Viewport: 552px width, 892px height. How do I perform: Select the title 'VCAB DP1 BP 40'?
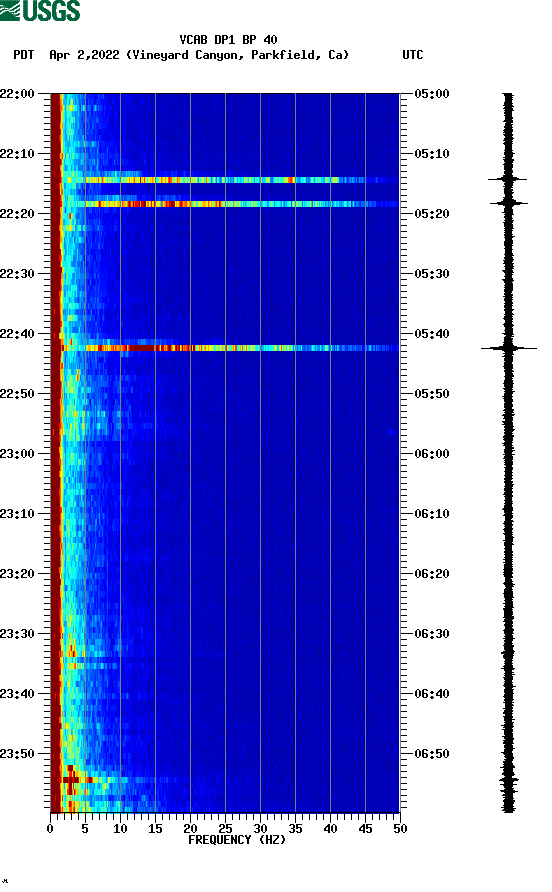tap(228, 40)
